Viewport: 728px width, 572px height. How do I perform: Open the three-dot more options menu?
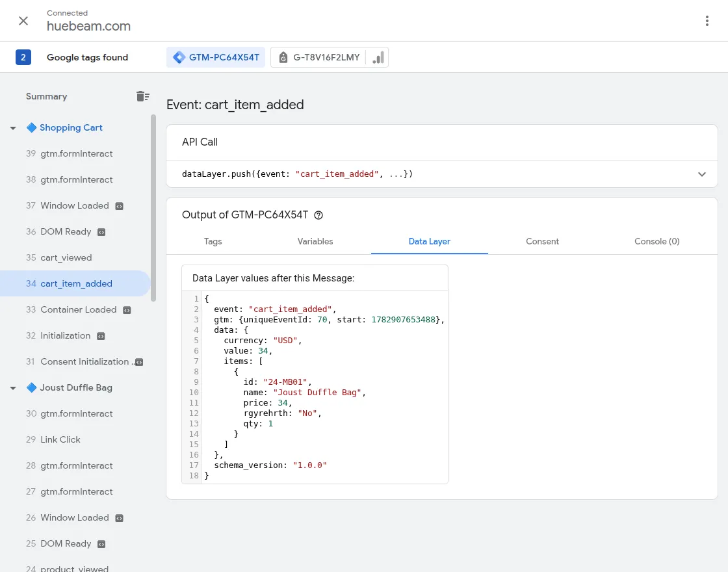[x=707, y=21]
